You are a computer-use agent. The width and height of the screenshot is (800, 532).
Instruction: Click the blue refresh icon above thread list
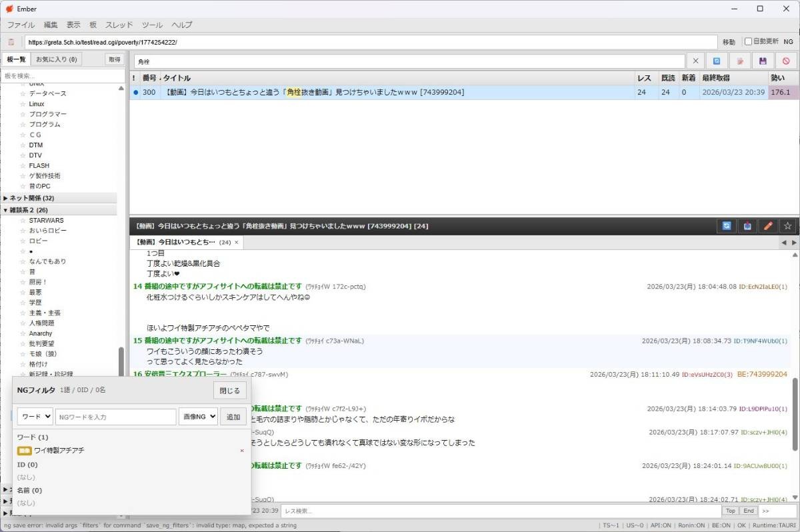[717, 61]
